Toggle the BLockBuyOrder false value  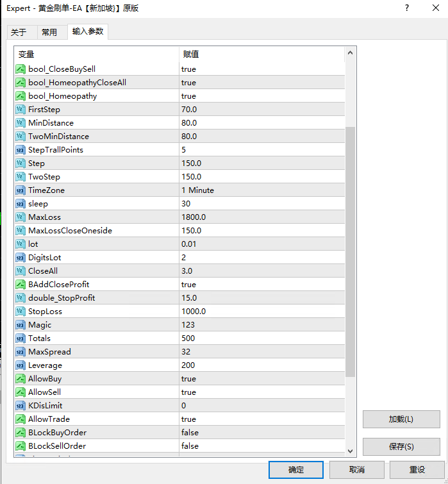coord(190,433)
